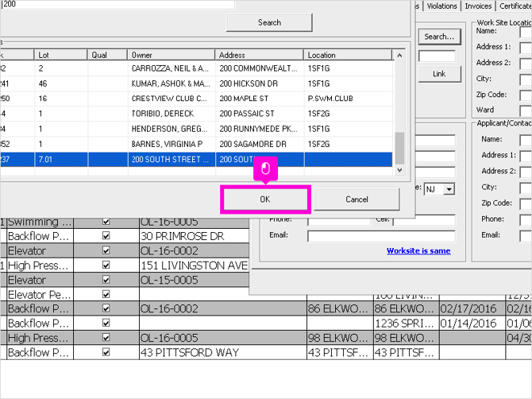The height and width of the screenshot is (399, 532).
Task: Click the Elevator Pe... type cell
Action: [x=40, y=294]
